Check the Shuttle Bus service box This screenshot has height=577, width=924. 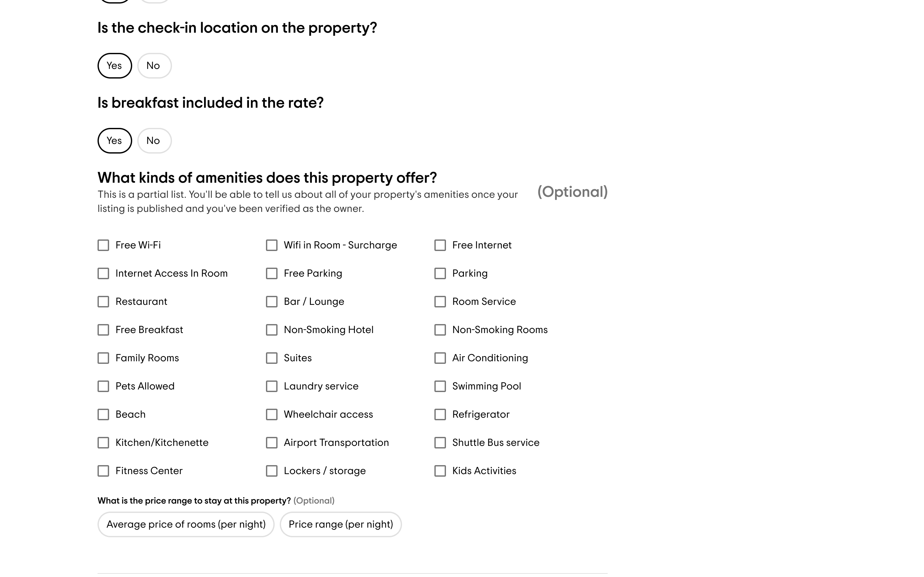point(440,443)
